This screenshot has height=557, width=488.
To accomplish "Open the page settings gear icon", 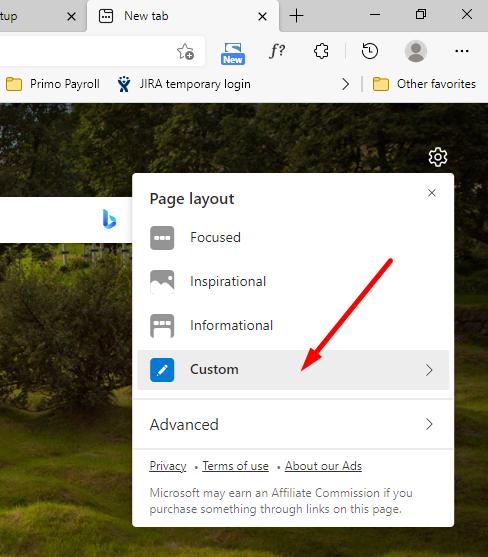I will pos(438,157).
